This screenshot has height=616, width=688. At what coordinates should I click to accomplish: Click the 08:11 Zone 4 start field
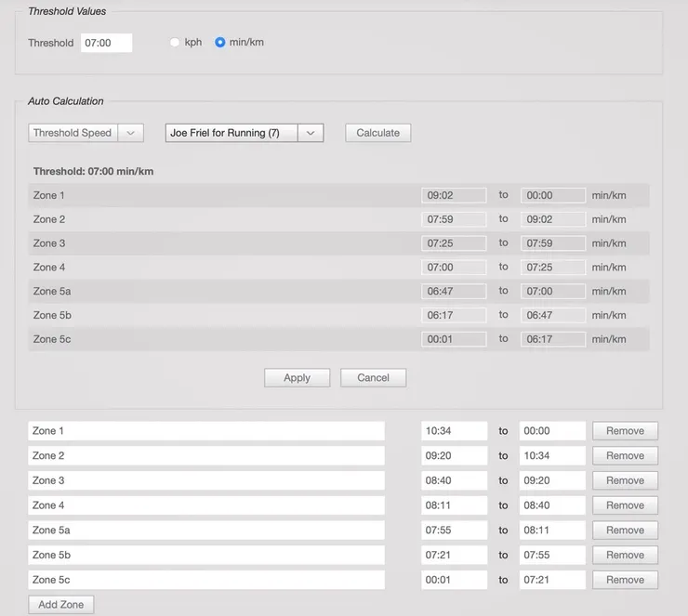point(454,505)
